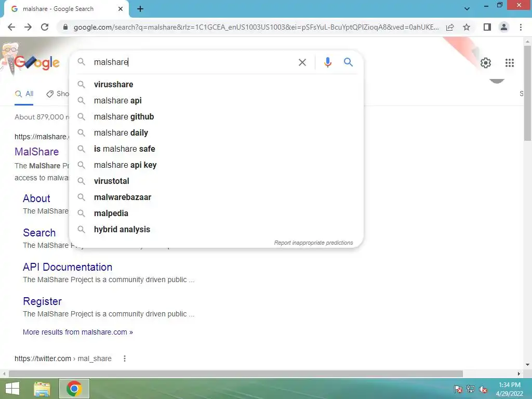Click the twitter.com mal_share result URL
This screenshot has width=532, height=399.
63,358
